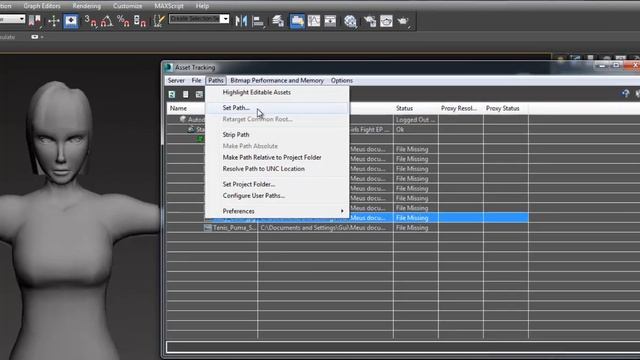Open the Options menu
Viewport: 640px width, 360px height.
point(342,80)
